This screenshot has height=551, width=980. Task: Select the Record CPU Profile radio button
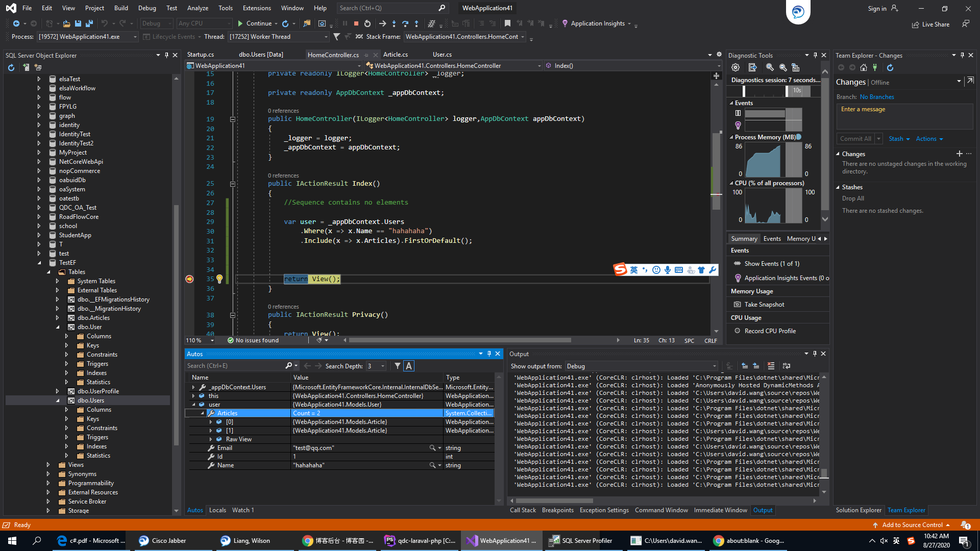point(737,331)
